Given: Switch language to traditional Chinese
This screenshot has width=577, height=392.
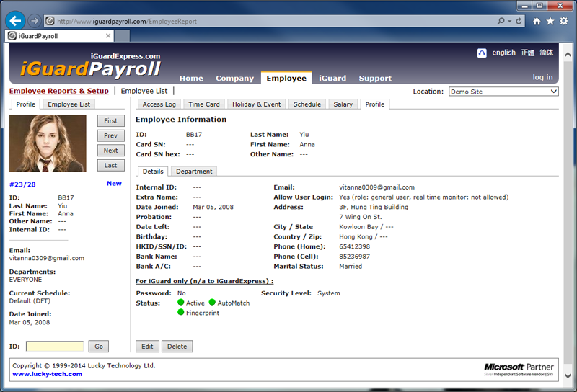Looking at the screenshot, I should [x=528, y=53].
